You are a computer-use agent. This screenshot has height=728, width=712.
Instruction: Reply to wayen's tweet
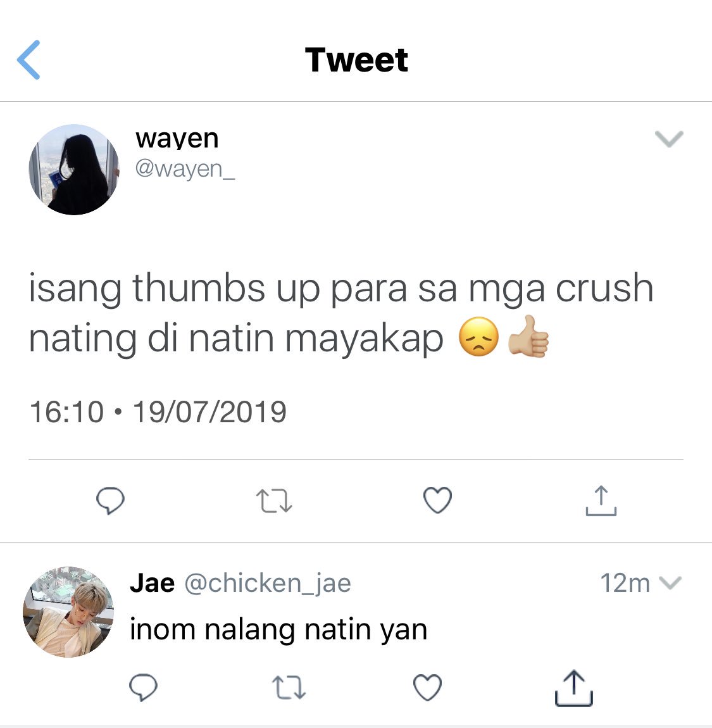[x=111, y=501]
